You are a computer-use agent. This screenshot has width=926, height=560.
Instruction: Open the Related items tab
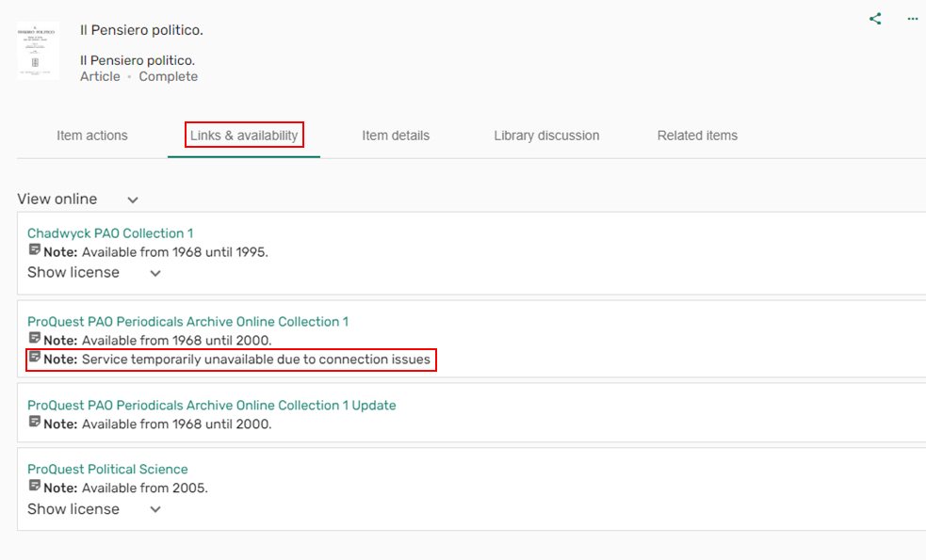(x=697, y=136)
